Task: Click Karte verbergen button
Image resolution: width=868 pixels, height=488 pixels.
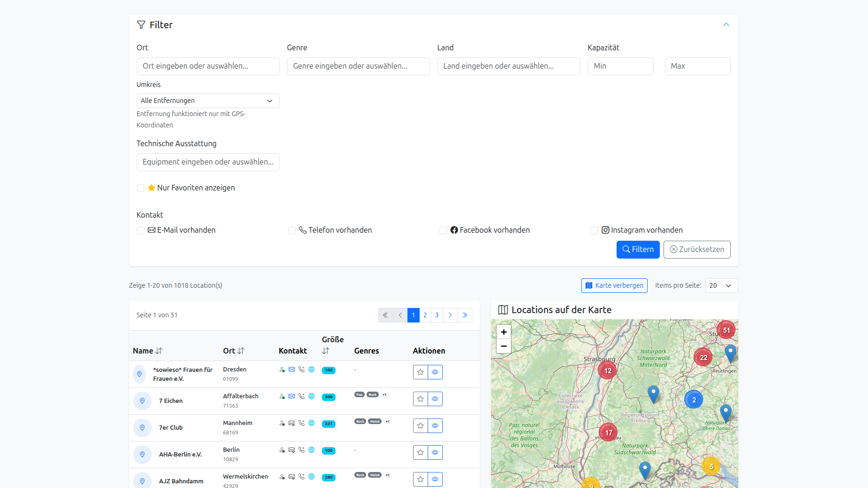Action: pos(614,285)
